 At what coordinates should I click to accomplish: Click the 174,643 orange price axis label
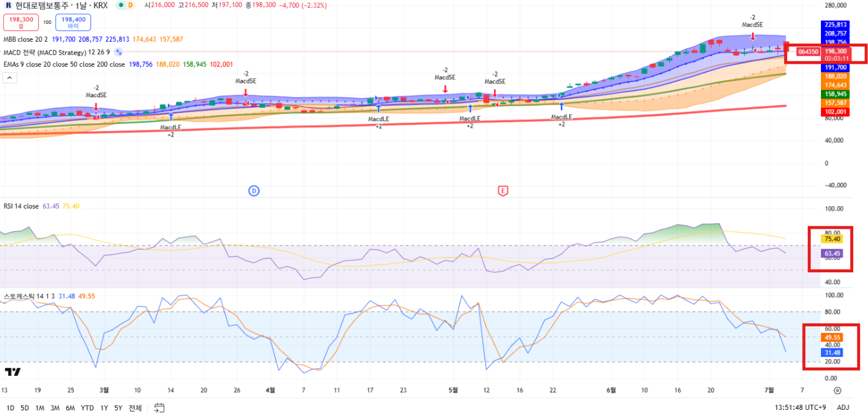point(835,85)
